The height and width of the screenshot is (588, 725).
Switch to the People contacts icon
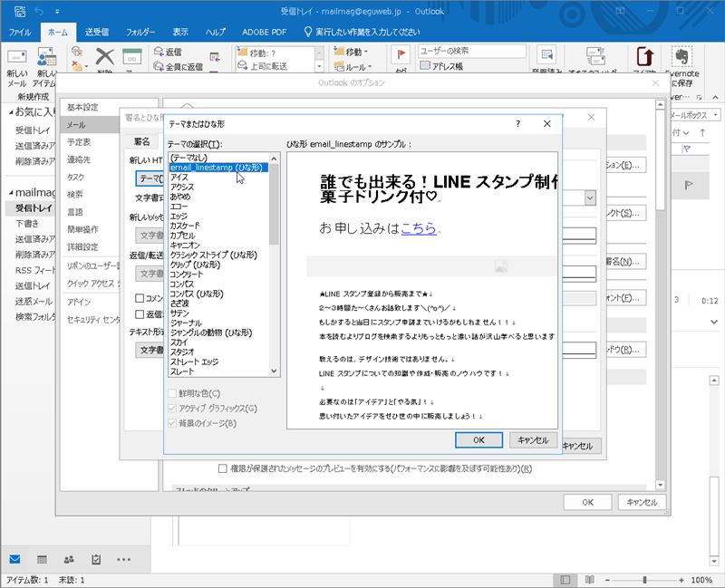(x=69, y=559)
